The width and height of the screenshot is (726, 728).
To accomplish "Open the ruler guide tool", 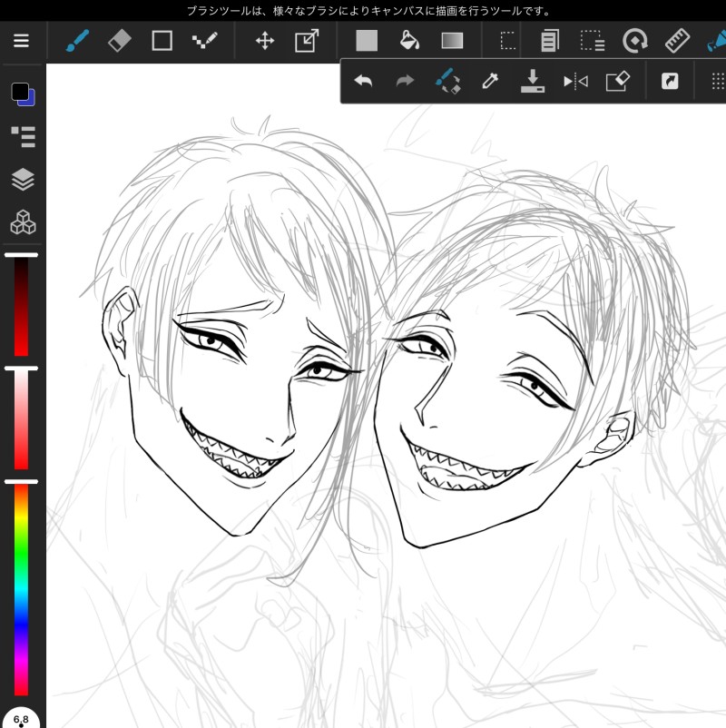I will [677, 41].
